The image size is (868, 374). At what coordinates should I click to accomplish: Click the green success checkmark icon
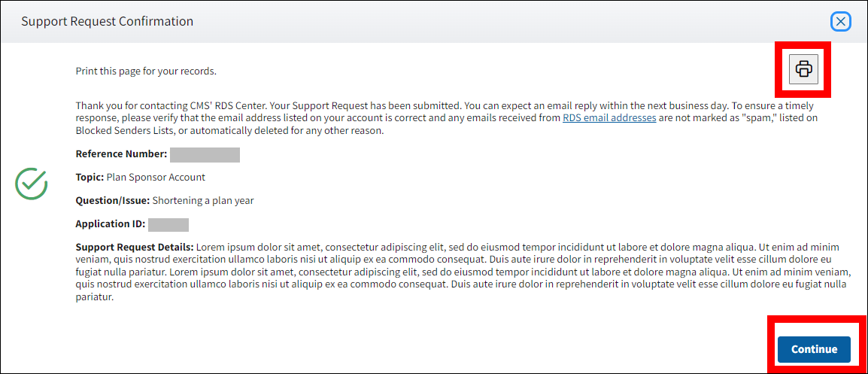tap(32, 184)
